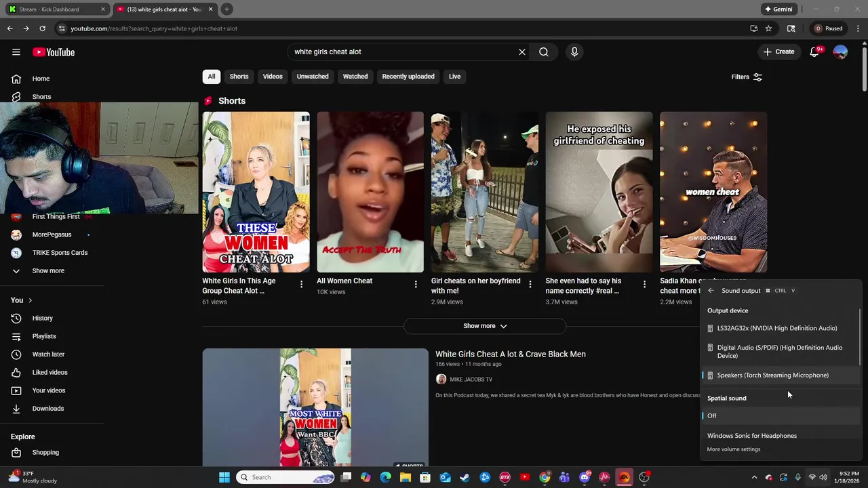Show hidden system tray icons
The image size is (868, 488).
coord(753,477)
